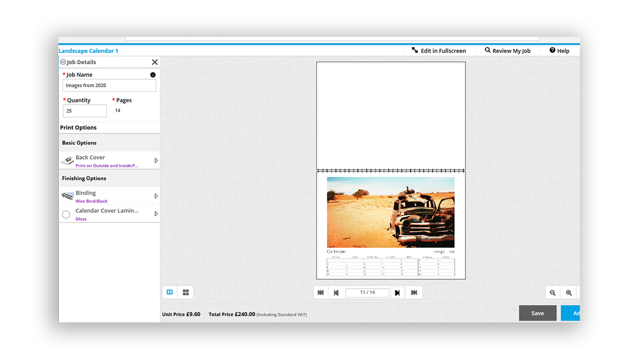
Task: Switch to grid thumbnail view icon
Action: [x=185, y=292]
